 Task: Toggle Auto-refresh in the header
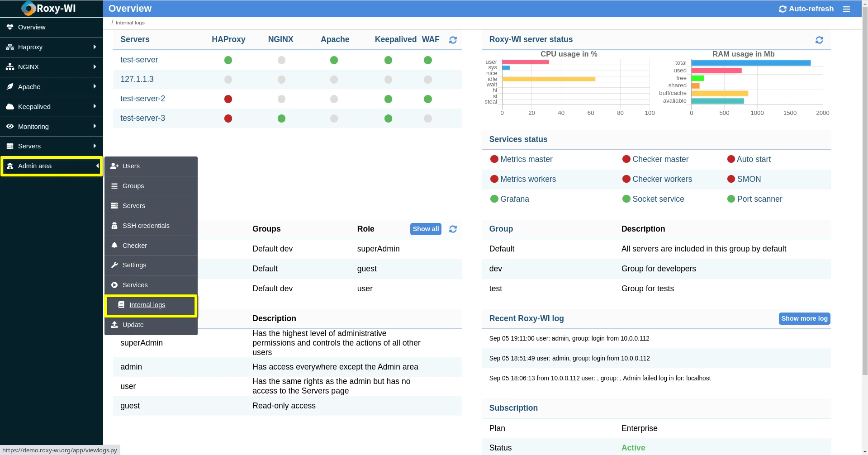pyautogui.click(x=806, y=9)
